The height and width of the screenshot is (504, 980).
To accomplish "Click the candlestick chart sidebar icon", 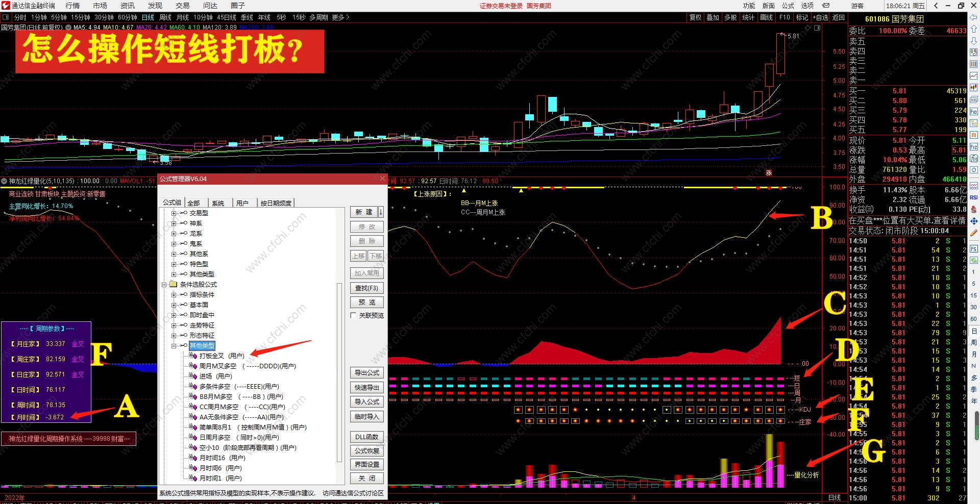I will click(973, 88).
